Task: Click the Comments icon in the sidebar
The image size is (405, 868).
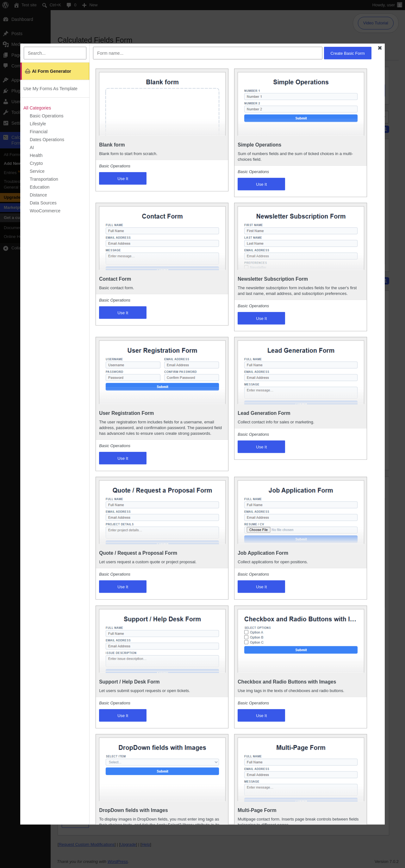Action: pos(6,66)
